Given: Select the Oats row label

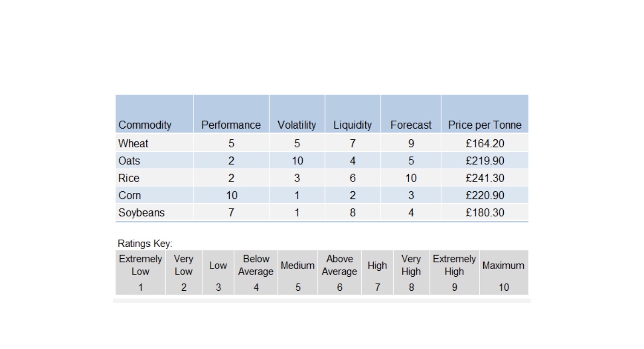Looking at the screenshot, I should click(129, 161).
